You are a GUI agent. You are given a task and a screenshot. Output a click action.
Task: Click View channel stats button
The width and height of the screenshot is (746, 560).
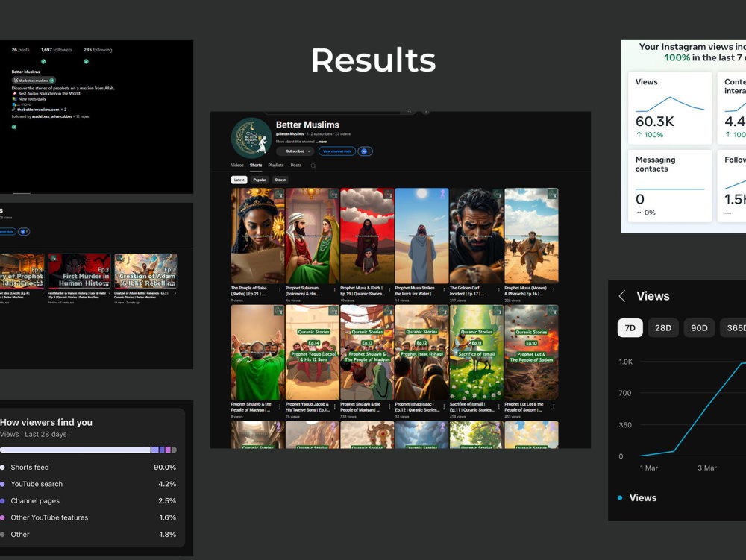pos(337,151)
